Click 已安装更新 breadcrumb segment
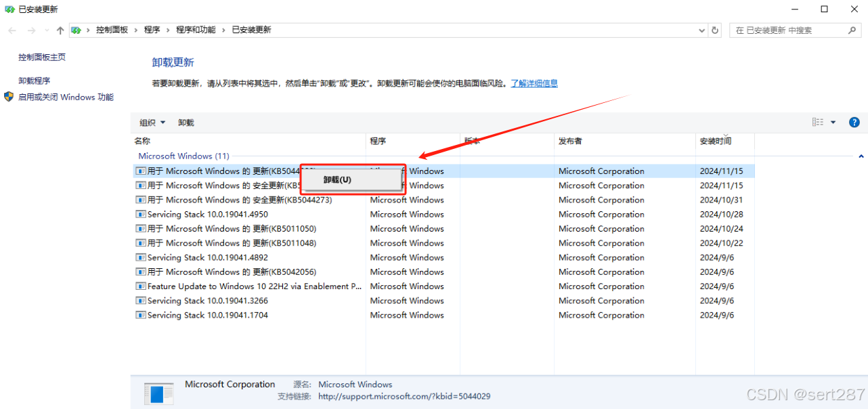The height and width of the screenshot is (409, 868). 251,30
